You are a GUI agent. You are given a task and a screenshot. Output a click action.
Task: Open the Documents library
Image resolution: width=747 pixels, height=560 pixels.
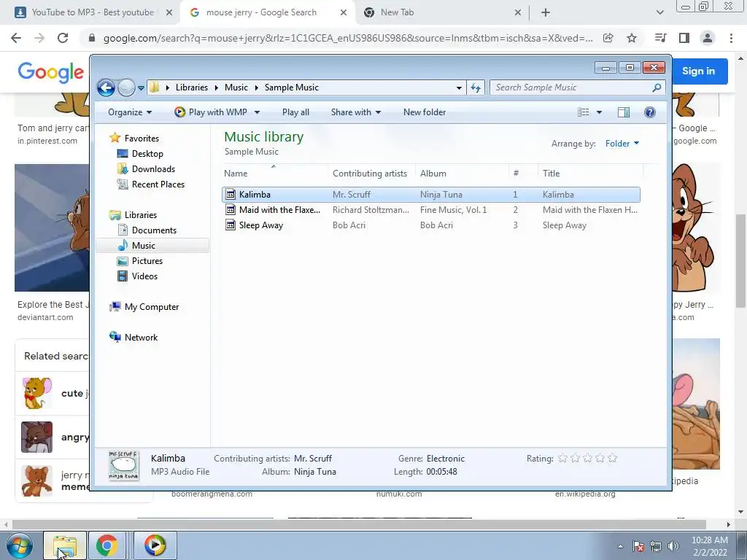154,230
